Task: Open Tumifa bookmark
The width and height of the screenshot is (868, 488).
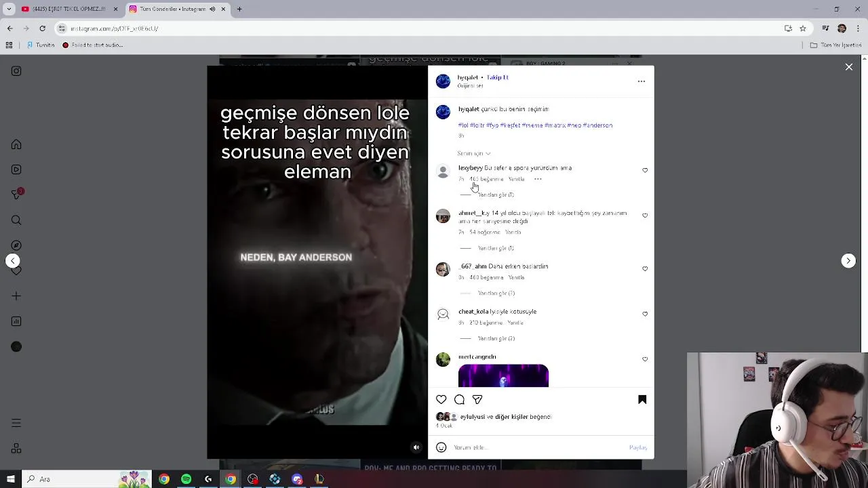Action: (x=41, y=45)
